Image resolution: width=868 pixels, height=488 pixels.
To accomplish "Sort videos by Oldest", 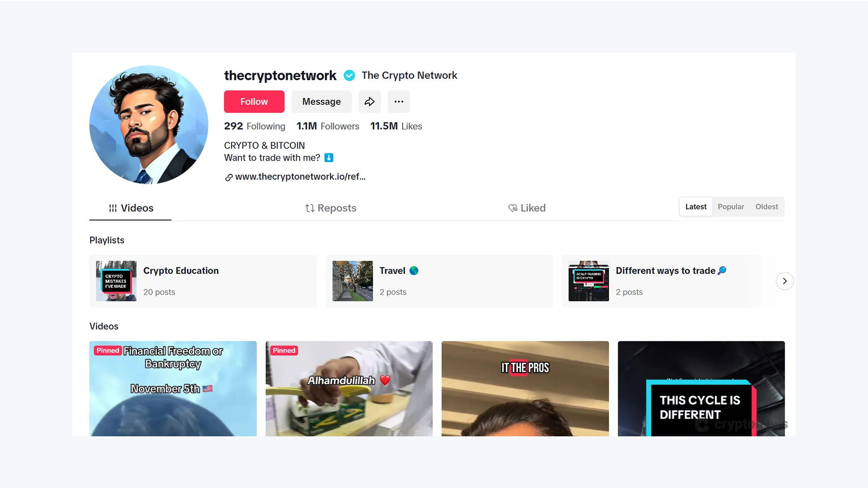I will pyautogui.click(x=767, y=207).
